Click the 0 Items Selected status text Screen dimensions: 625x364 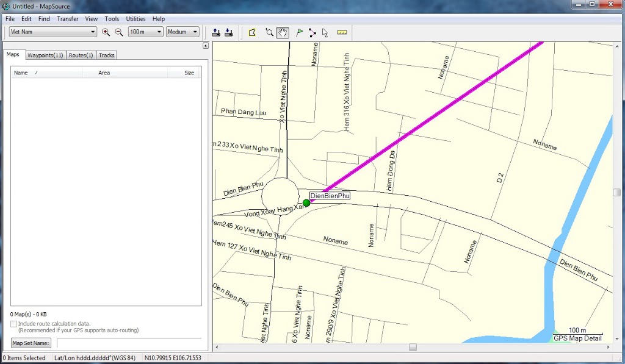(x=24, y=358)
